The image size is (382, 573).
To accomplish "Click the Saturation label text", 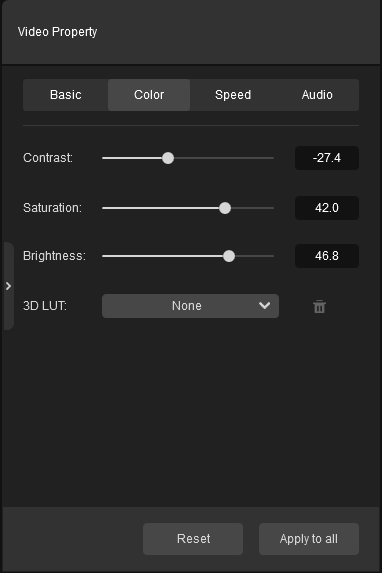I will [x=52, y=208].
